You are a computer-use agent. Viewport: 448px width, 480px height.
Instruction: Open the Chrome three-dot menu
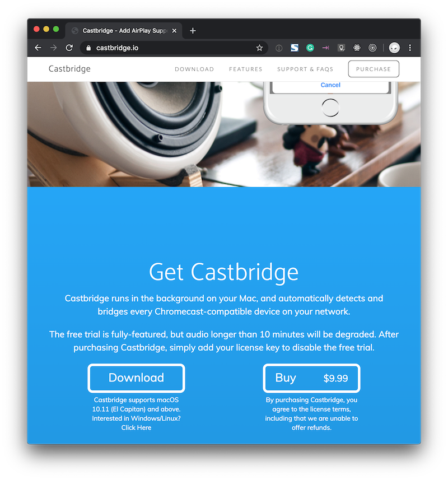(x=410, y=48)
